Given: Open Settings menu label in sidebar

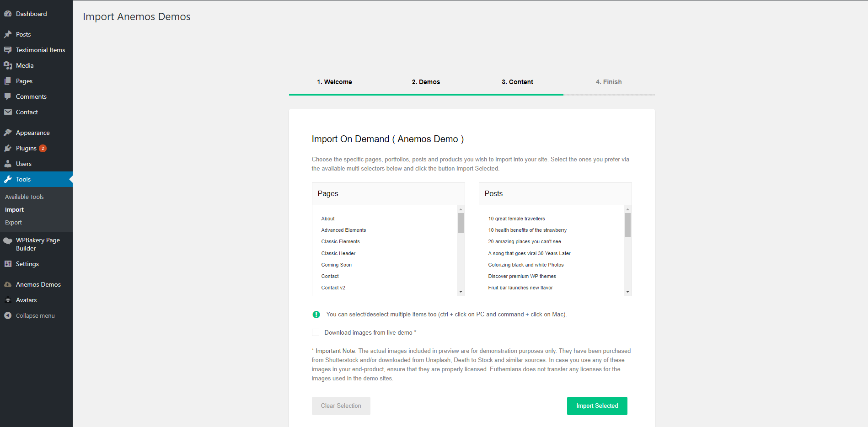Looking at the screenshot, I should (x=27, y=264).
